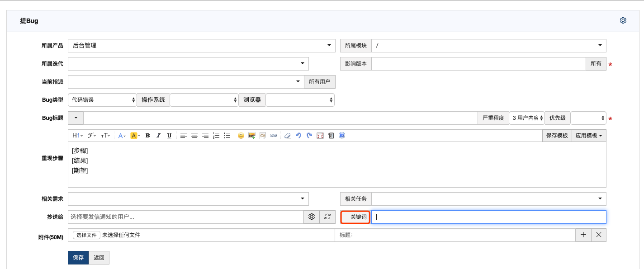Open the 操作系统 select
This screenshot has height=269, width=644.
pos(204,100)
